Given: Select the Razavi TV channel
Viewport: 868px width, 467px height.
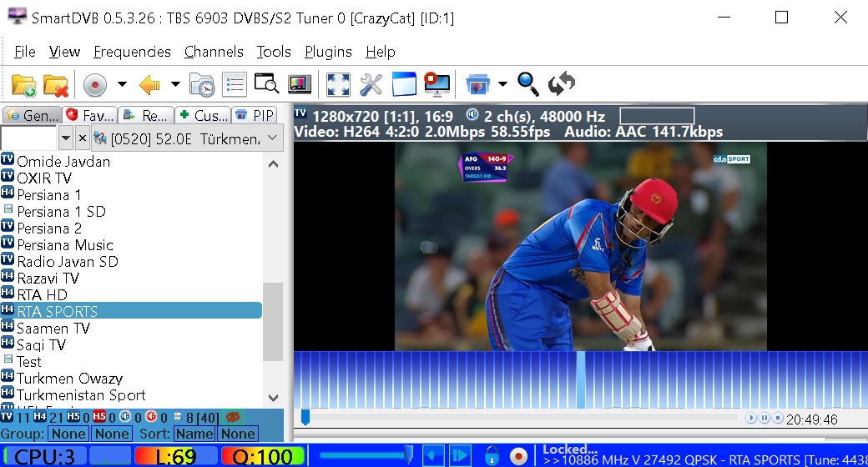Looking at the screenshot, I should pos(48,278).
